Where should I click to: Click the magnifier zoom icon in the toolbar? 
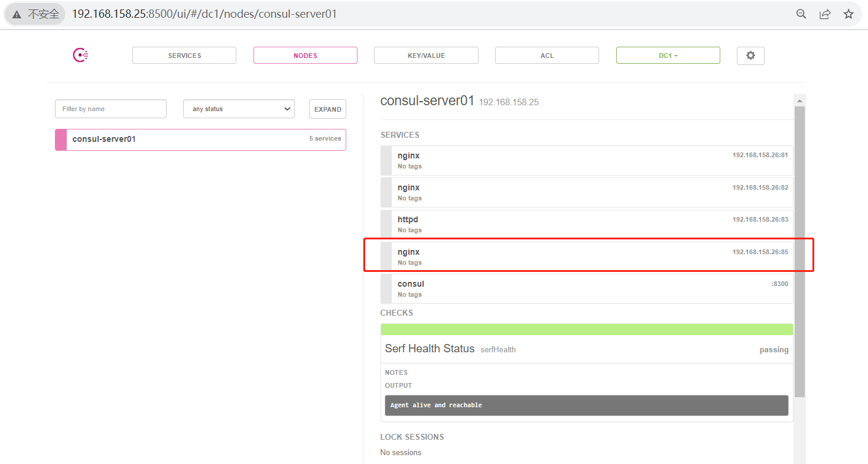[x=801, y=13]
